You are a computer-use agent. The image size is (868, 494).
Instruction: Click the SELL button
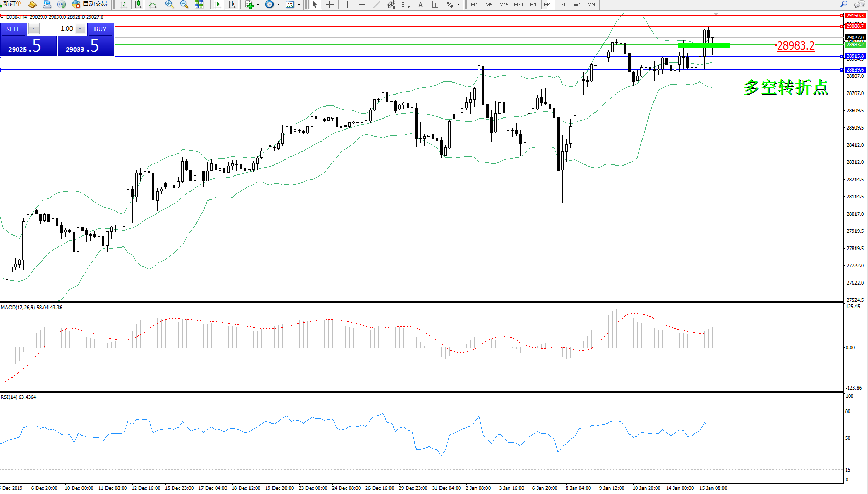click(13, 29)
